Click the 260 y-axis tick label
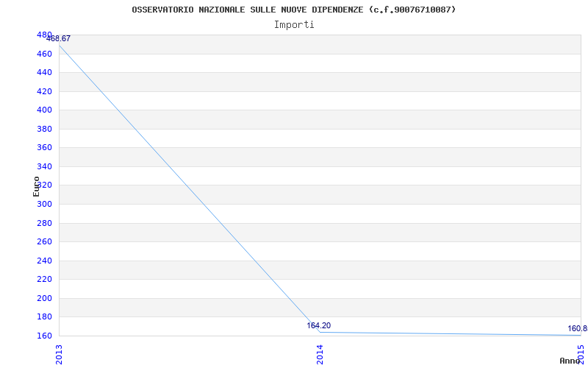This screenshot has width=588, height=368. 44,241
